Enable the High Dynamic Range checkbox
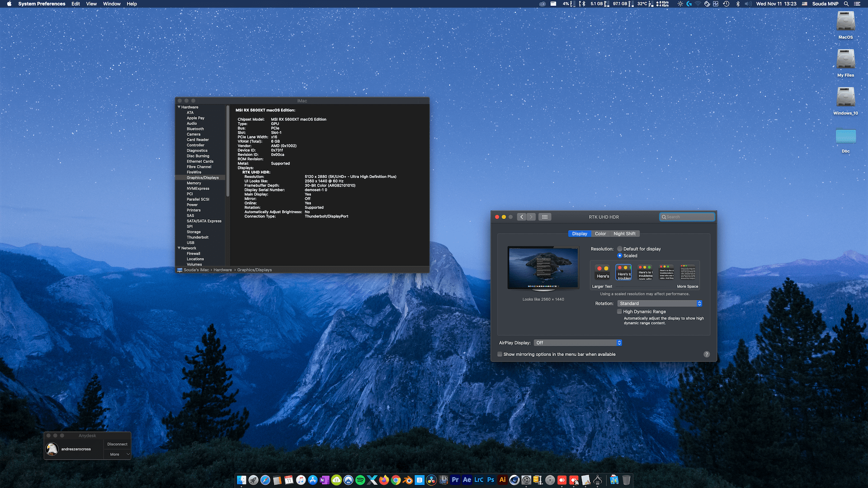 (619, 312)
